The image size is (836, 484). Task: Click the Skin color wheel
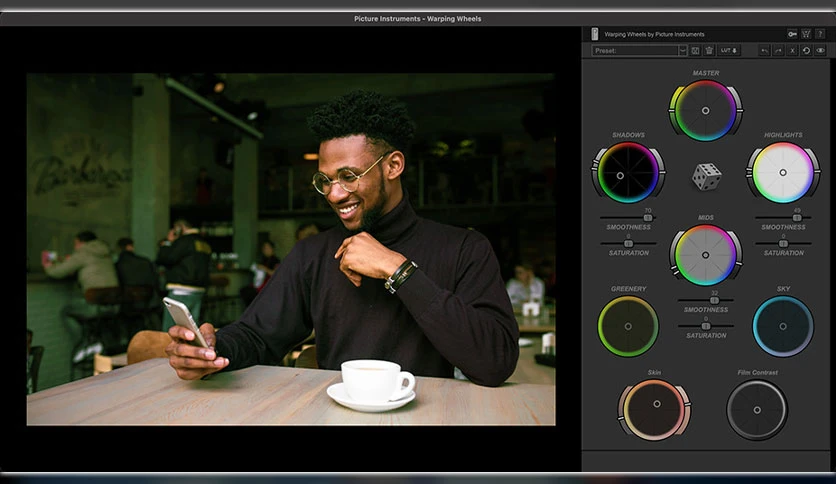[654, 409]
